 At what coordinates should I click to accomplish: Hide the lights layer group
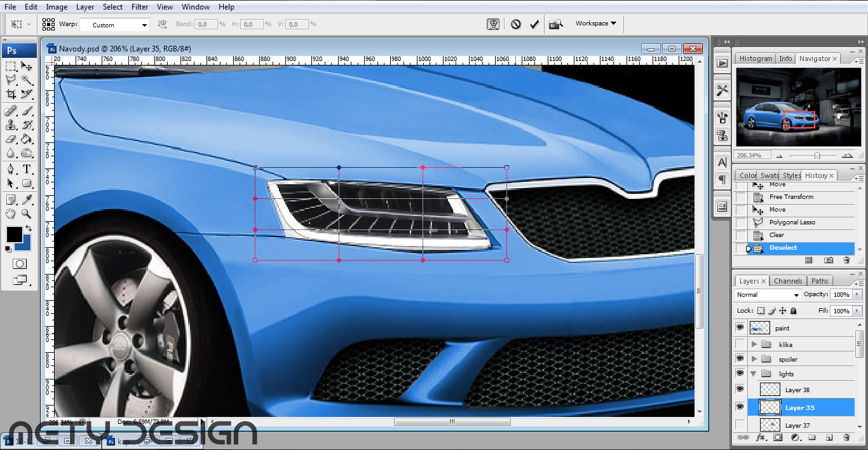740,373
